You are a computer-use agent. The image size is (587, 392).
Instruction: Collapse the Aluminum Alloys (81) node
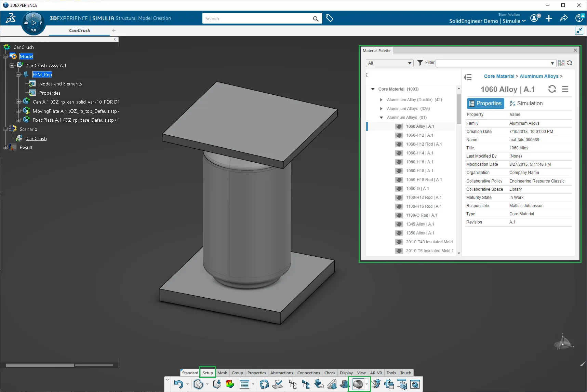click(x=382, y=118)
